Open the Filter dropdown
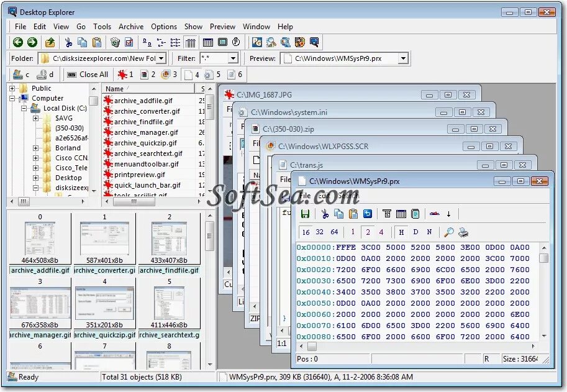 [x=234, y=58]
